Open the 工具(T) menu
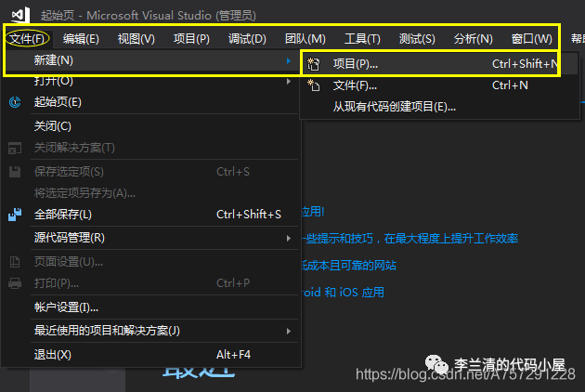 [362, 38]
